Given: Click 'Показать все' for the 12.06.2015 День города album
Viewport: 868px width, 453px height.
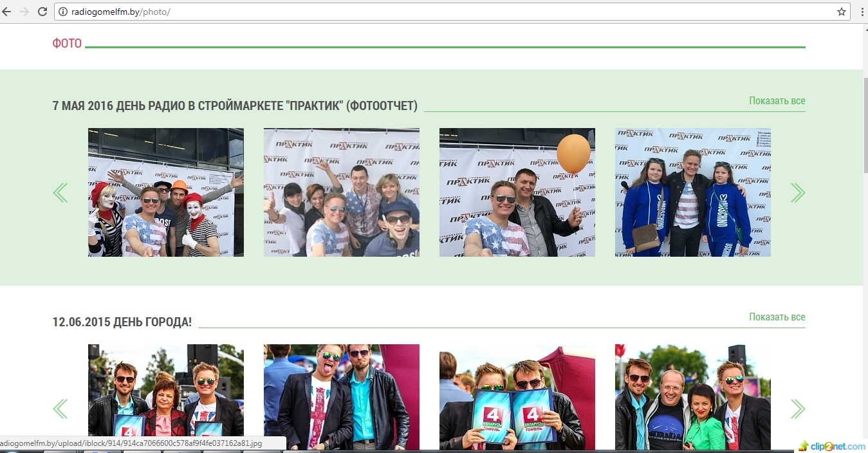Looking at the screenshot, I should coord(777,317).
